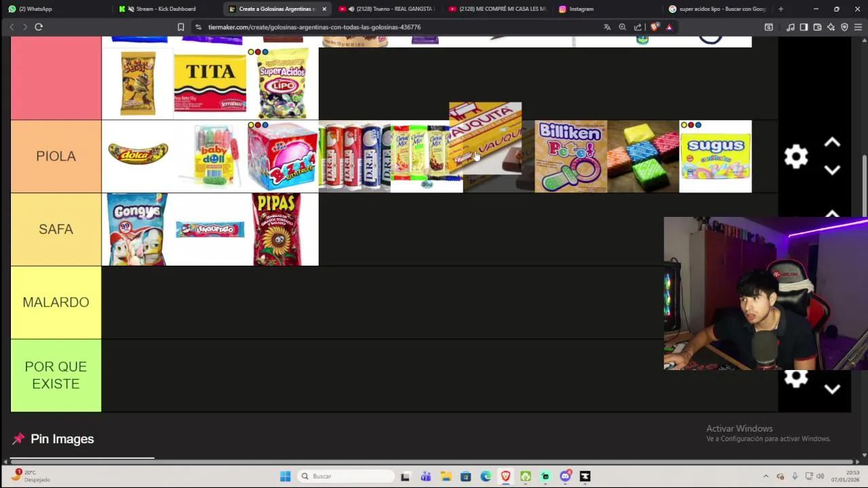868x488 pixels.
Task: Click the taskbar Buscar search box
Action: (346, 476)
